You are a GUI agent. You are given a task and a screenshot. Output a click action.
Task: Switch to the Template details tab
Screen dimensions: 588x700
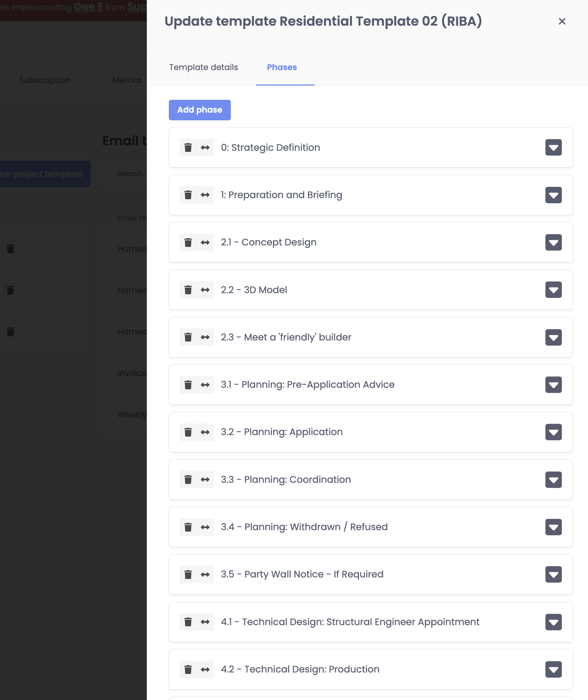pyautogui.click(x=203, y=68)
